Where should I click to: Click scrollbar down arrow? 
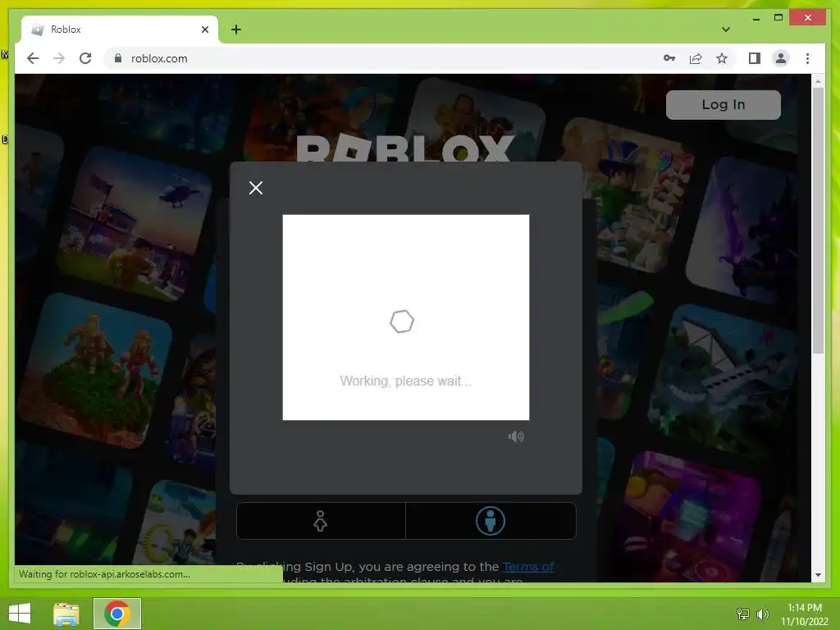(x=818, y=575)
